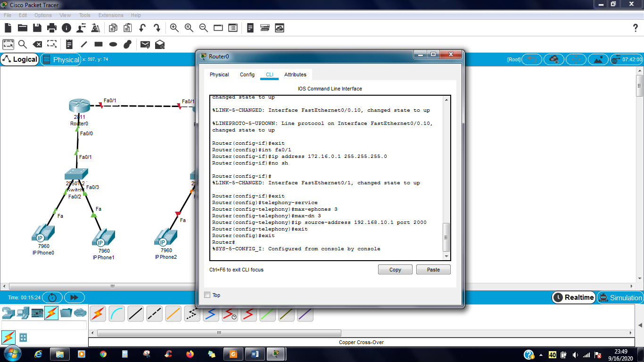Enable the Top checkbox in Router0 window

(x=207, y=295)
